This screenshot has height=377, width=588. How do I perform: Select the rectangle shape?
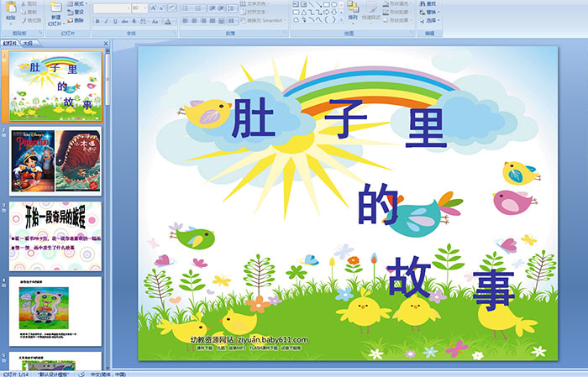click(x=327, y=4)
